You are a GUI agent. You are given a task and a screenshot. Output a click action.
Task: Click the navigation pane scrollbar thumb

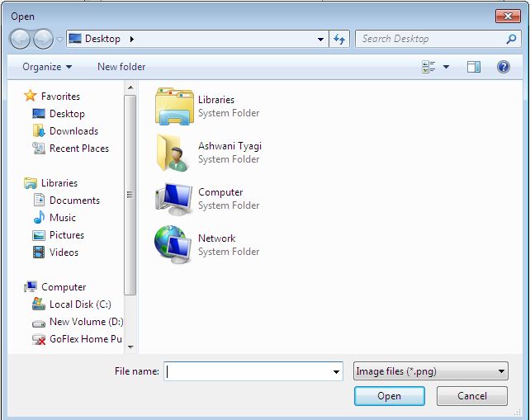(130, 195)
